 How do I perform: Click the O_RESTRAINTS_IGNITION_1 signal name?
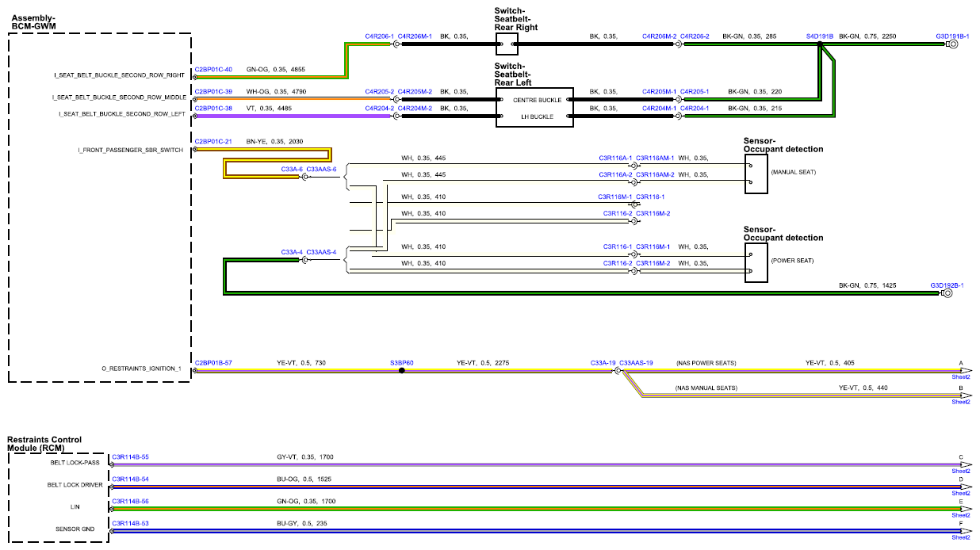(x=142, y=369)
